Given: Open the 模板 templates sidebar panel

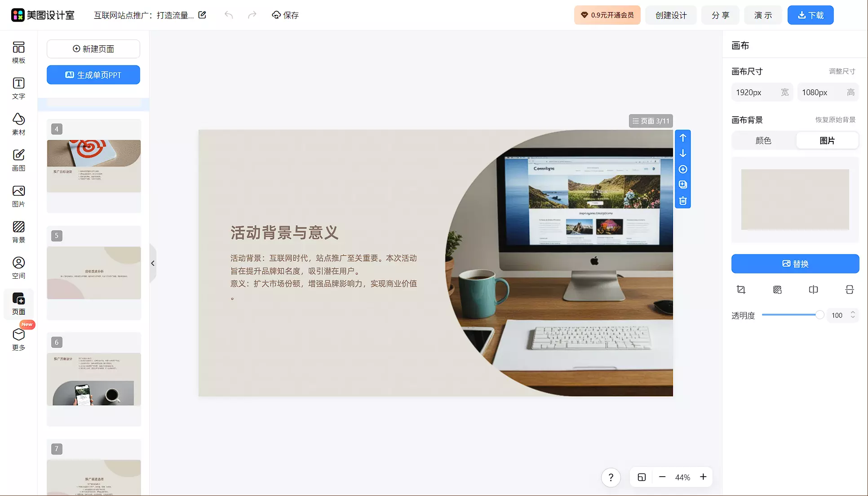Looking at the screenshot, I should tap(18, 52).
